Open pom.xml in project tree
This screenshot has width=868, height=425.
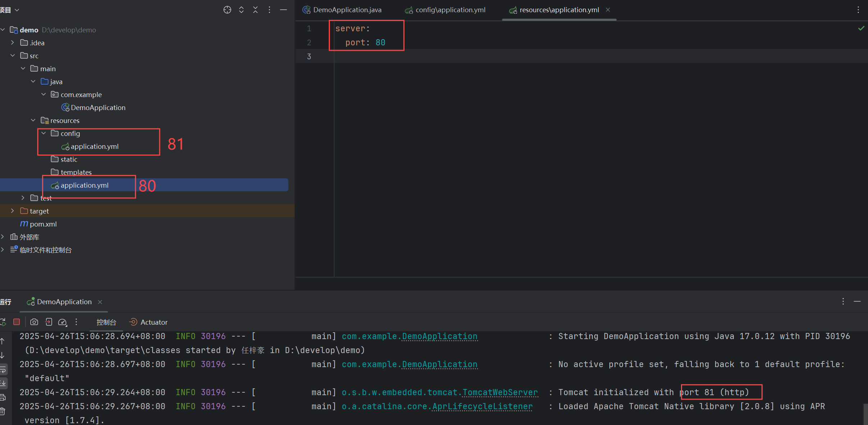click(x=43, y=224)
